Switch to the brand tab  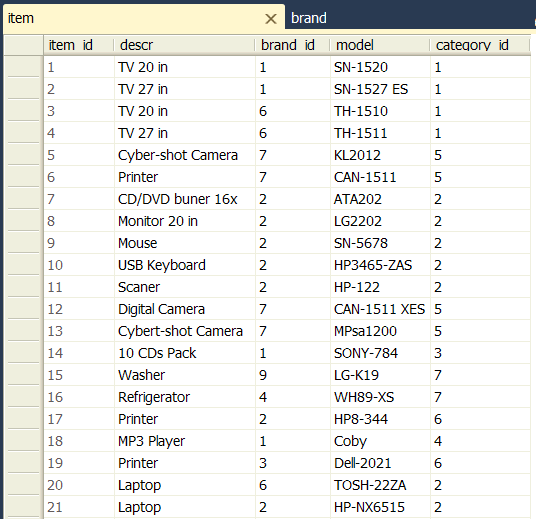[308, 18]
